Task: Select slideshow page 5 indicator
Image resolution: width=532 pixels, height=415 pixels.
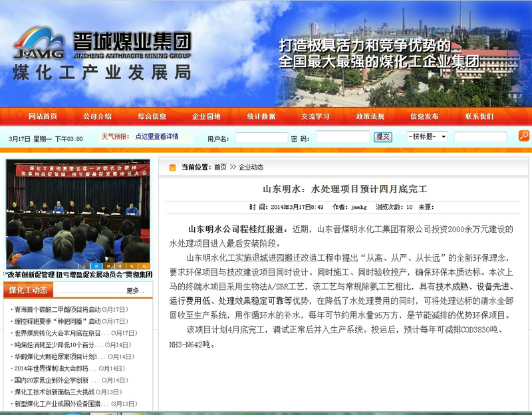Action: (x=132, y=266)
